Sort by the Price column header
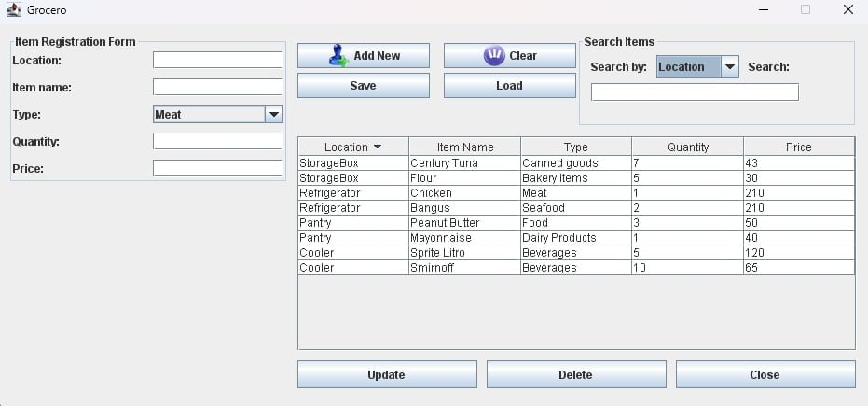This screenshot has width=868, height=406. point(799,147)
